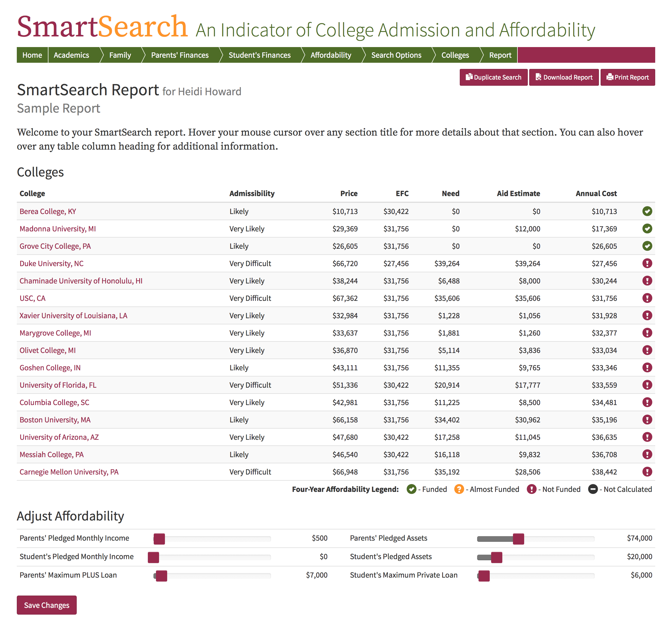
Task: Click the not funded icon for Boston University
Action: (647, 420)
